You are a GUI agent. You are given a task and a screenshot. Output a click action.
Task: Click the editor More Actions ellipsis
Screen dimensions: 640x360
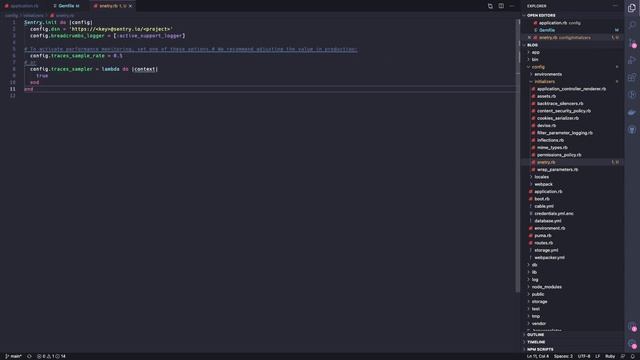tap(512, 6)
